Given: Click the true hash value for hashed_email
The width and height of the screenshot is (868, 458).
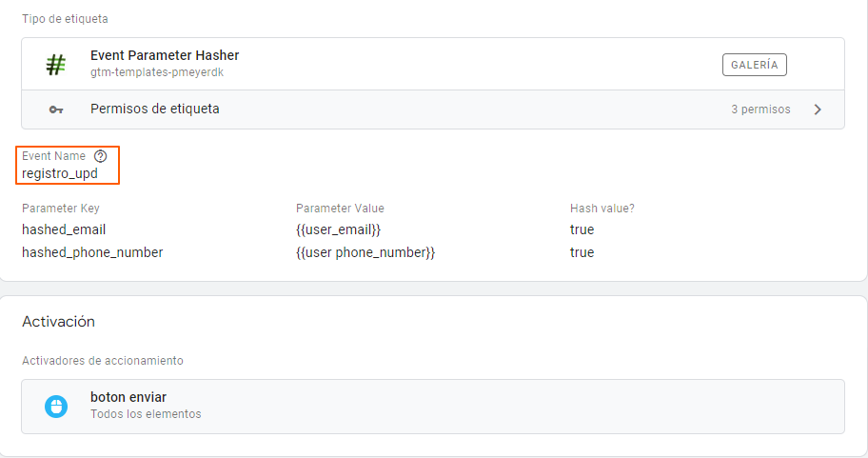Looking at the screenshot, I should [582, 229].
